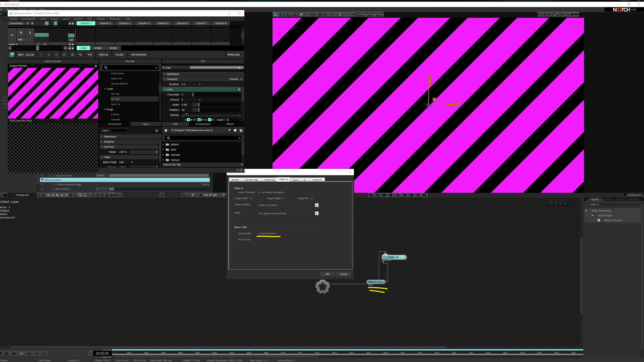Viewport: 644px width, 362px height.
Task: Expand the Dashboard section in Clip panel
Action: point(164,74)
